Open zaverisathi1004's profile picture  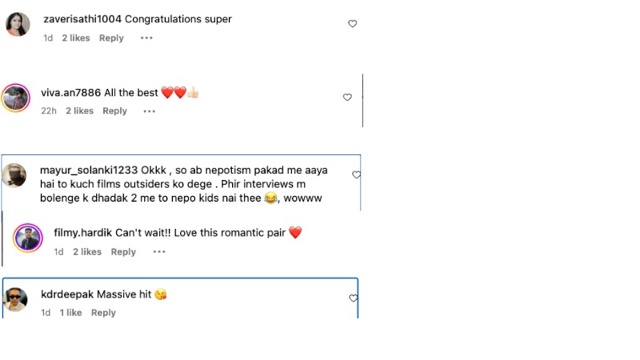(x=18, y=24)
